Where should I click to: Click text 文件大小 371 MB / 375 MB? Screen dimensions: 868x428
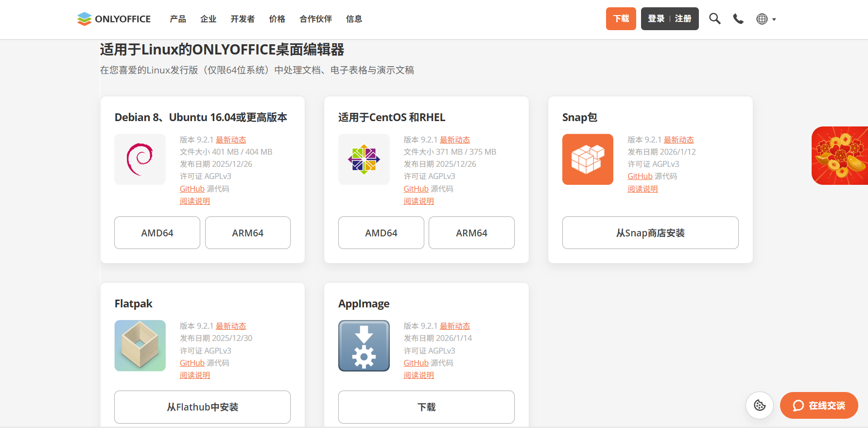(450, 152)
